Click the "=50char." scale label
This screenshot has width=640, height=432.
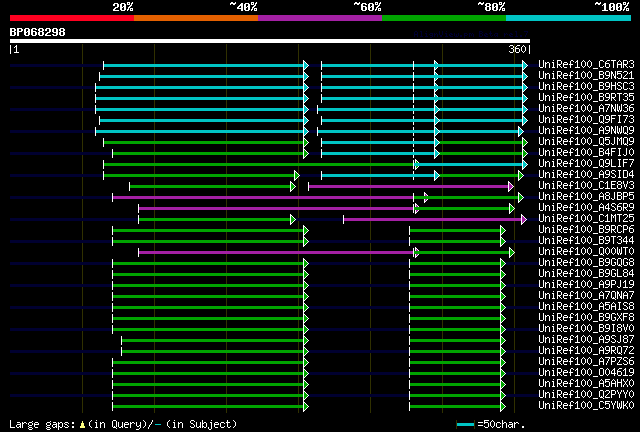click(501, 424)
